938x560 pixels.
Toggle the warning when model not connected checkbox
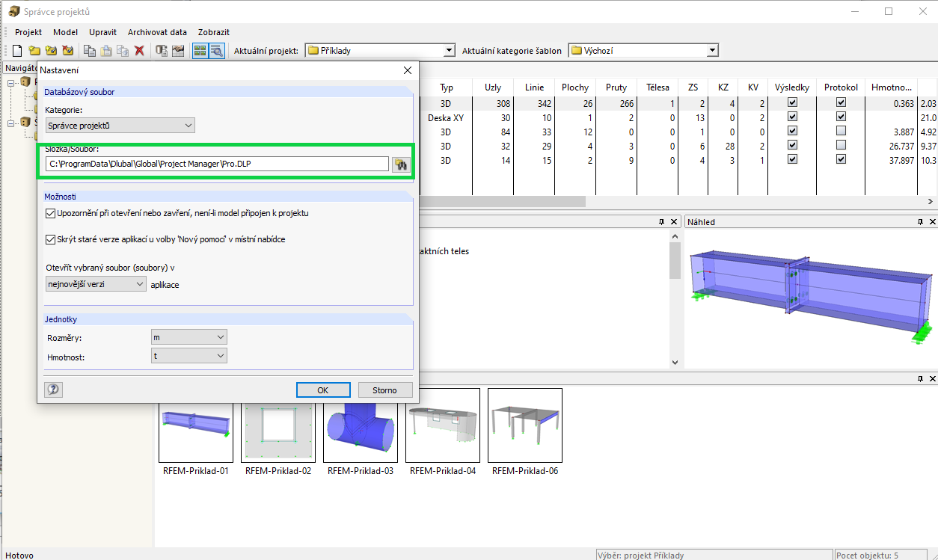pyautogui.click(x=51, y=213)
